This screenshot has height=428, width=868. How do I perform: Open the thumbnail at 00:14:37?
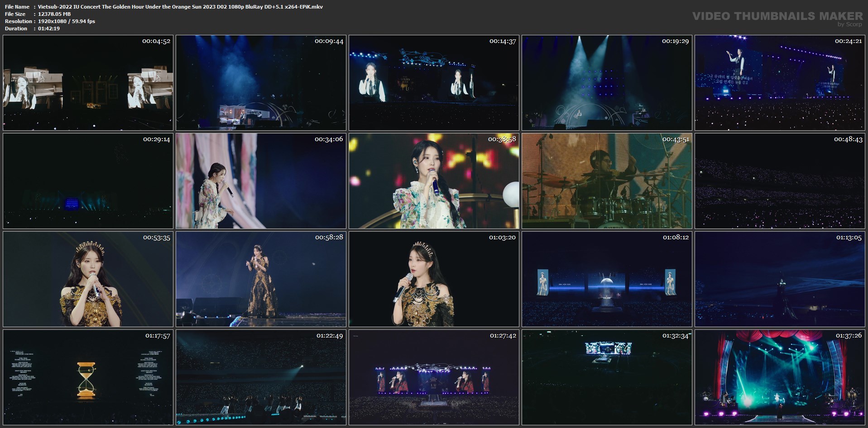434,83
